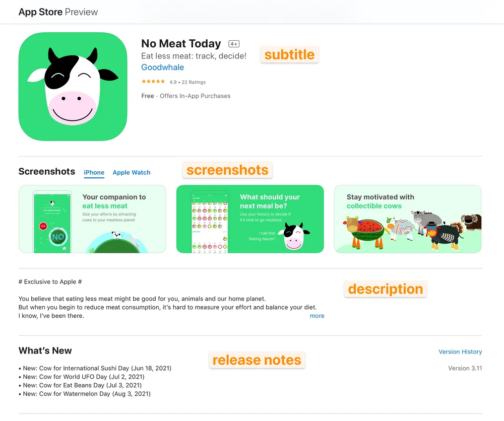Click the red YES circle in the phone mockup
This screenshot has width=504, height=421.
click(43, 226)
